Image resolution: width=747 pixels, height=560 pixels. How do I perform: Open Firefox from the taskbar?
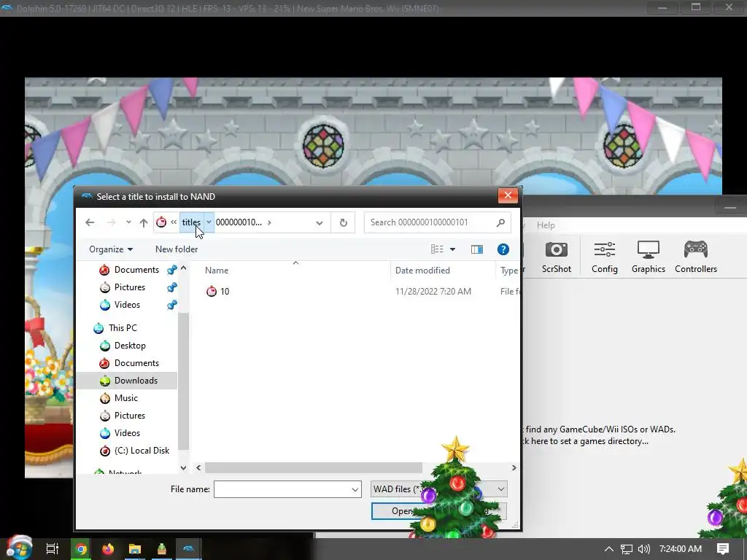108,549
